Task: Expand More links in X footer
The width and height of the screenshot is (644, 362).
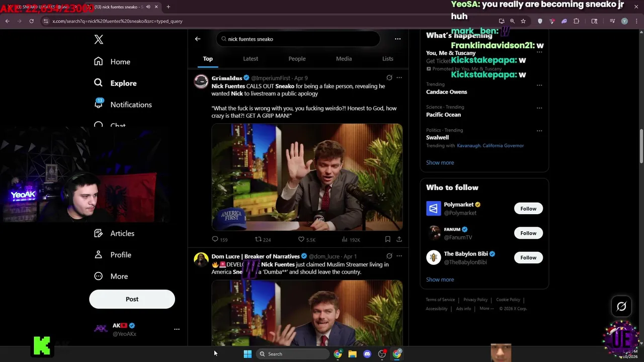Action: [487, 308]
